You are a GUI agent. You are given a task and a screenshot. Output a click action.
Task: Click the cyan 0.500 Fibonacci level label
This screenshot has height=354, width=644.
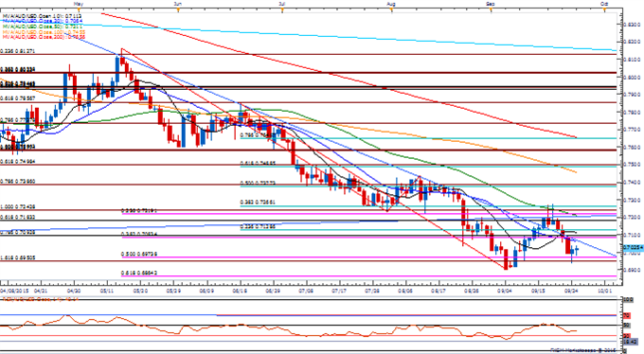[258, 183]
